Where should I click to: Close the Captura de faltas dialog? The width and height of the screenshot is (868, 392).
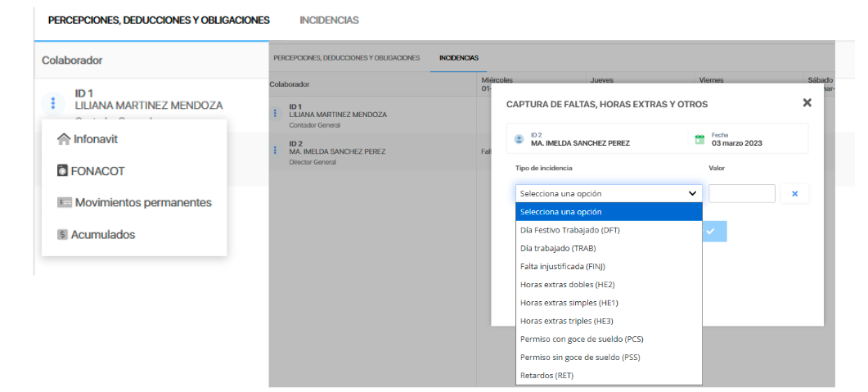pos(807,103)
